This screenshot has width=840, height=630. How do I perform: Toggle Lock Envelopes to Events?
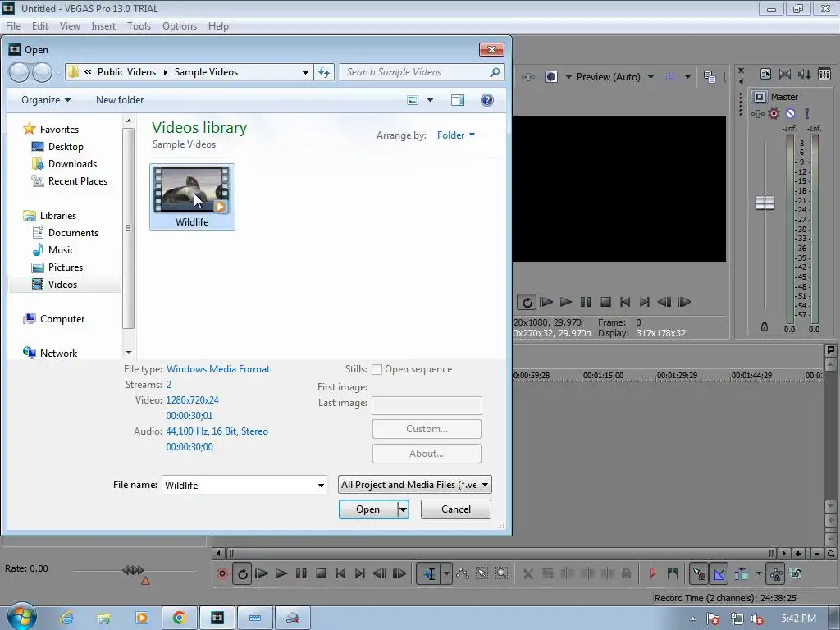click(x=776, y=573)
